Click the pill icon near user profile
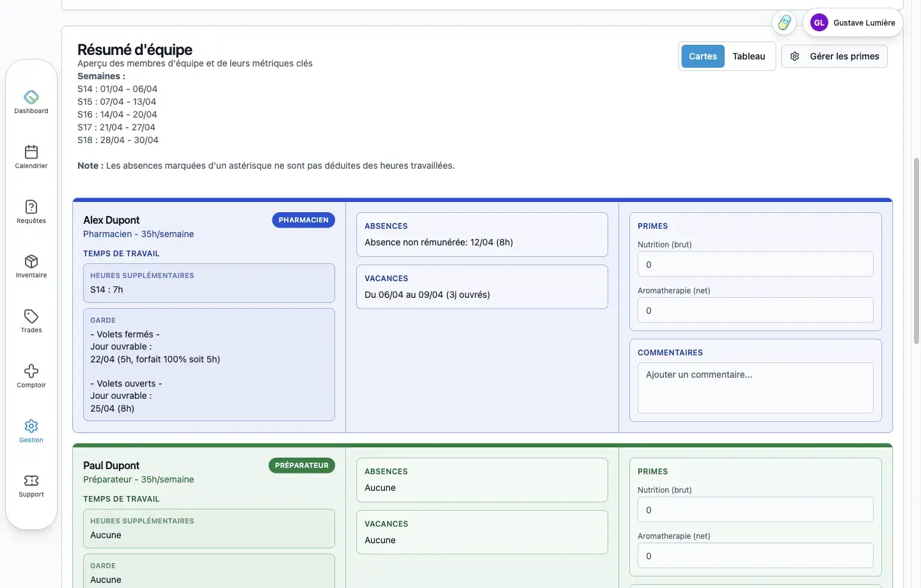The width and height of the screenshot is (921, 588). [x=784, y=23]
